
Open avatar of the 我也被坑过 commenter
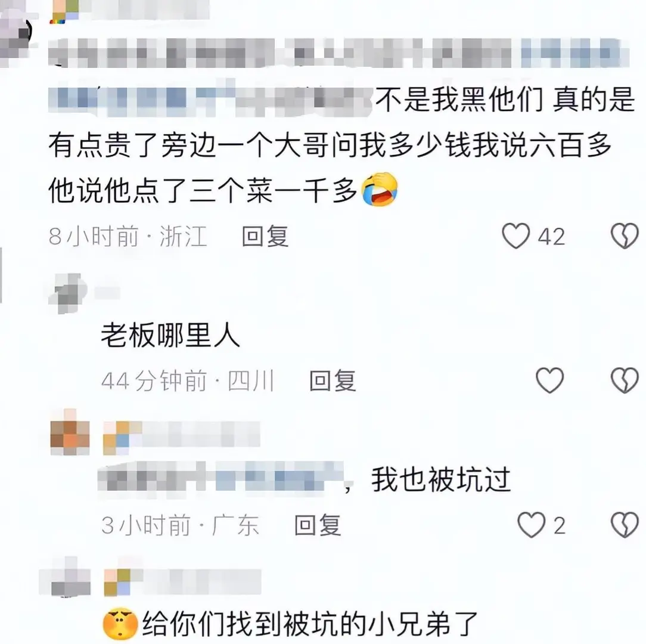[70, 433]
